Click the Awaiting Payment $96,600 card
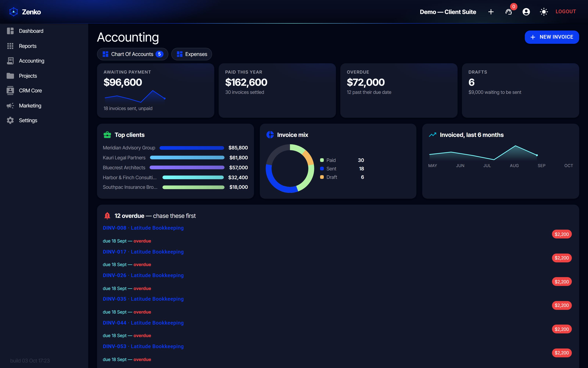Image resolution: width=588 pixels, height=368 pixels. 155,91
